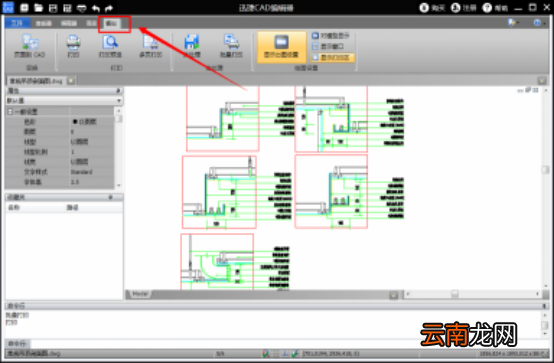
Task: Open the File menu tab
Action: (17, 23)
